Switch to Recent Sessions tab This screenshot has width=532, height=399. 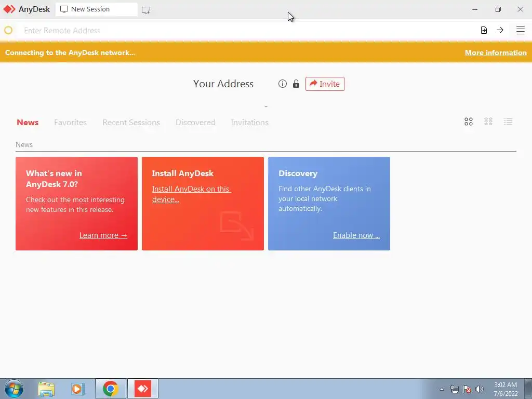(x=131, y=122)
